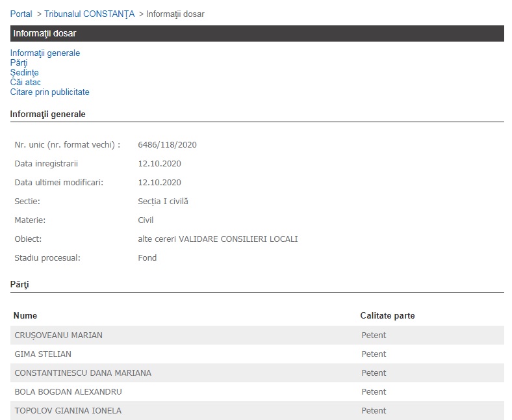Click the CONSTANTINESCU DANA MARIANA entry
The width and height of the screenshot is (512, 420).
[x=83, y=373]
